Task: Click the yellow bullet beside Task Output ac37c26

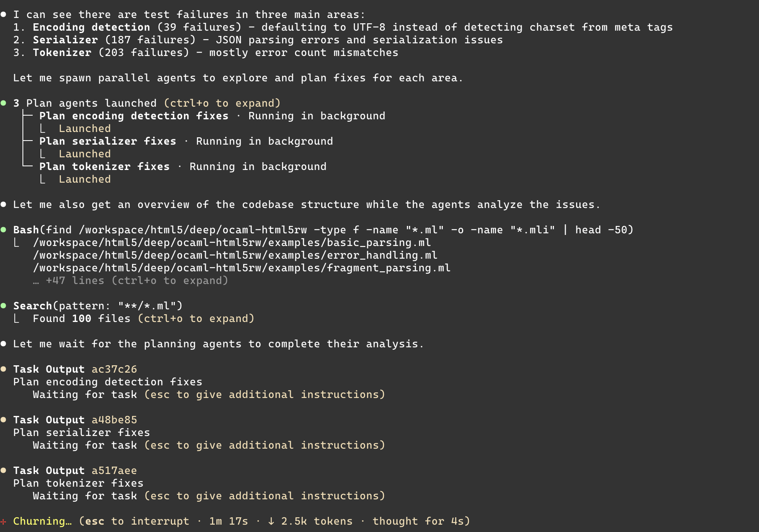Action: (x=4, y=369)
